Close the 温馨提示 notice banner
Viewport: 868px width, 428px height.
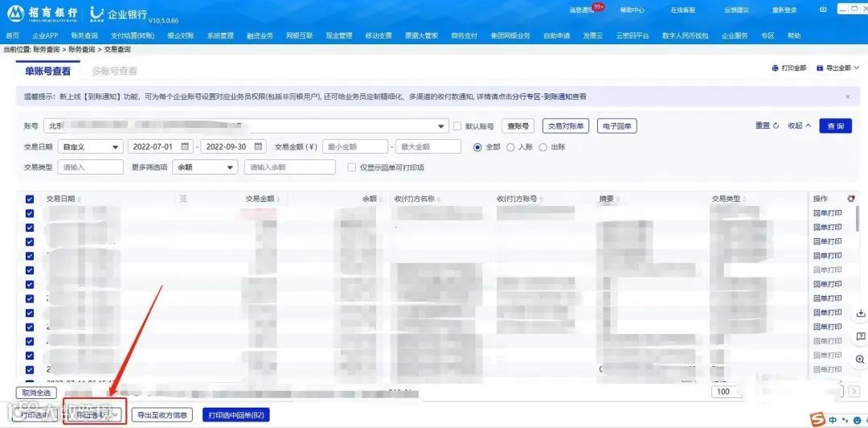(848, 97)
